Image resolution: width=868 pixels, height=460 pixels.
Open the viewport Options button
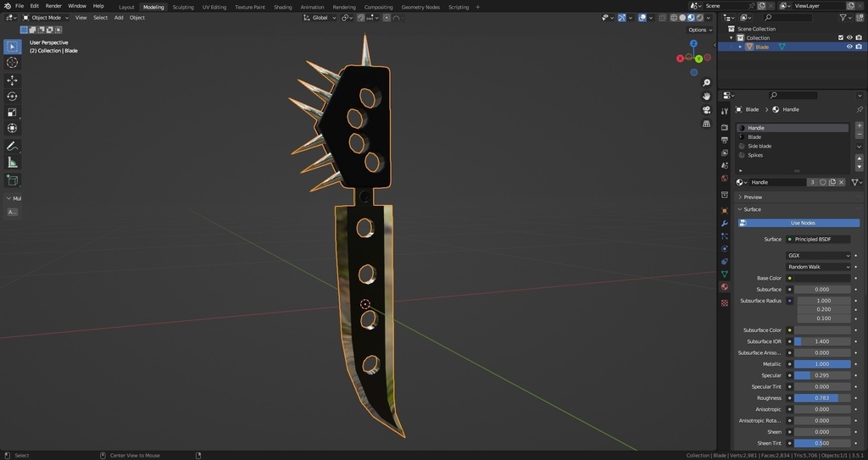tap(699, 30)
